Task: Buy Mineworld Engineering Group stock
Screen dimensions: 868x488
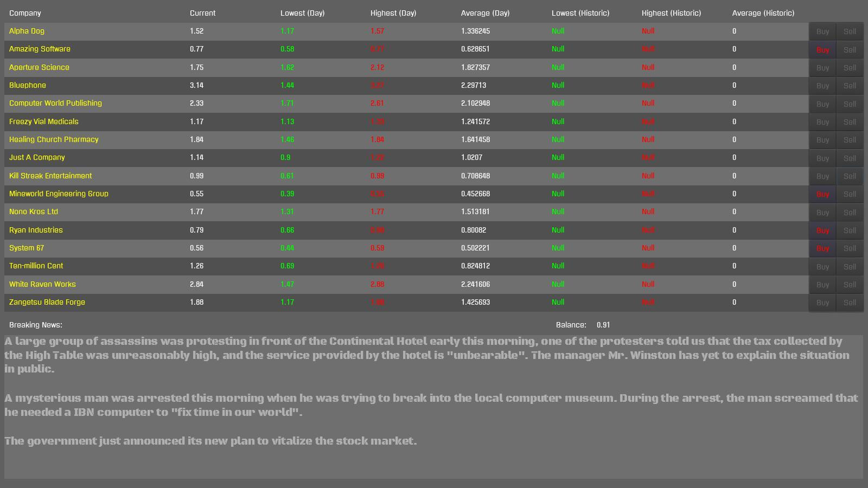Action: pyautogui.click(x=822, y=194)
